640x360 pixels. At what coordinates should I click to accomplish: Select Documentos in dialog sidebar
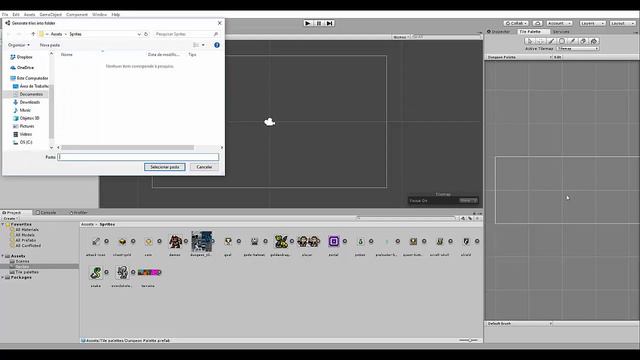(28, 94)
